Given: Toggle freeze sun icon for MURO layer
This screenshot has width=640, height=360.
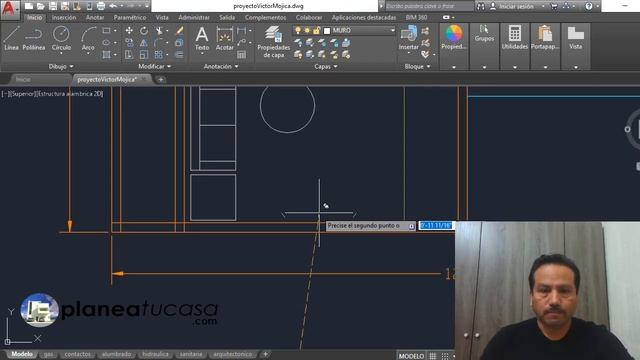Looking at the screenshot, I should 307,31.
